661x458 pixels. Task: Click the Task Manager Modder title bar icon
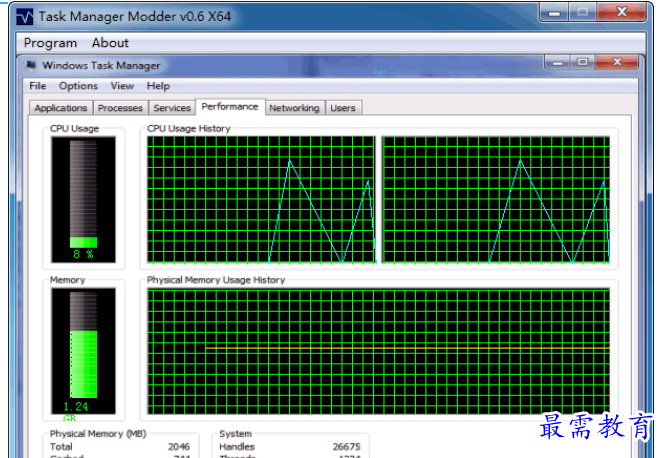coord(24,17)
